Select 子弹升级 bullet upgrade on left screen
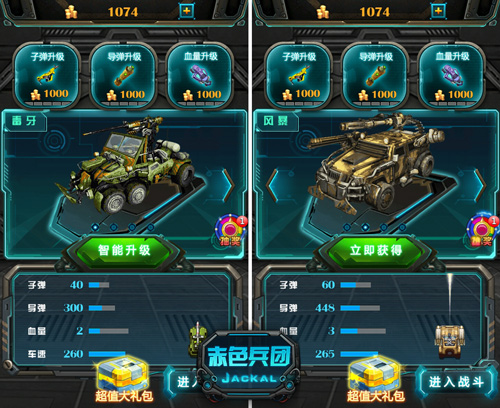Screen dimensions: 500x408 point(47,76)
